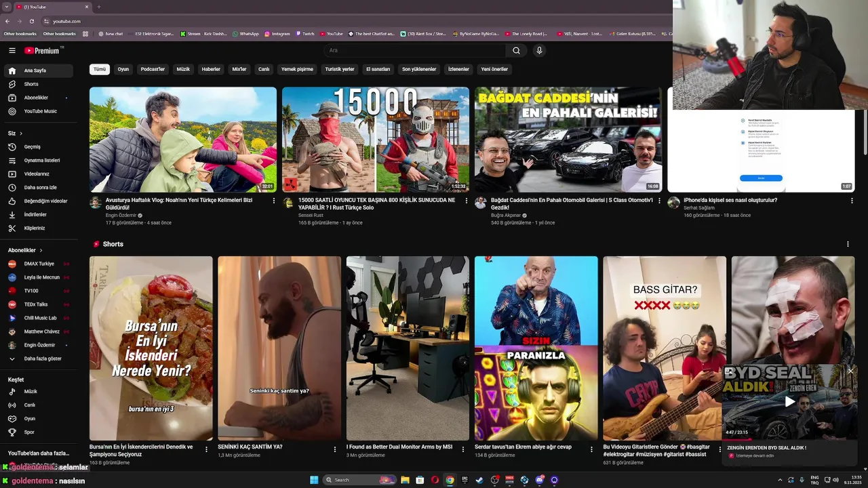
Task: Select the Yeni öneriler filter chip
Action: click(x=494, y=69)
